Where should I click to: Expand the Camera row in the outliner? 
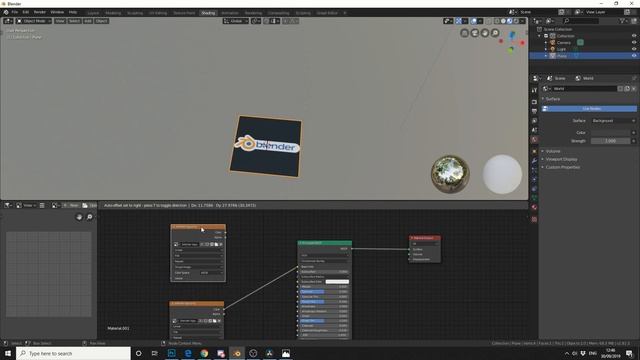(x=546, y=42)
